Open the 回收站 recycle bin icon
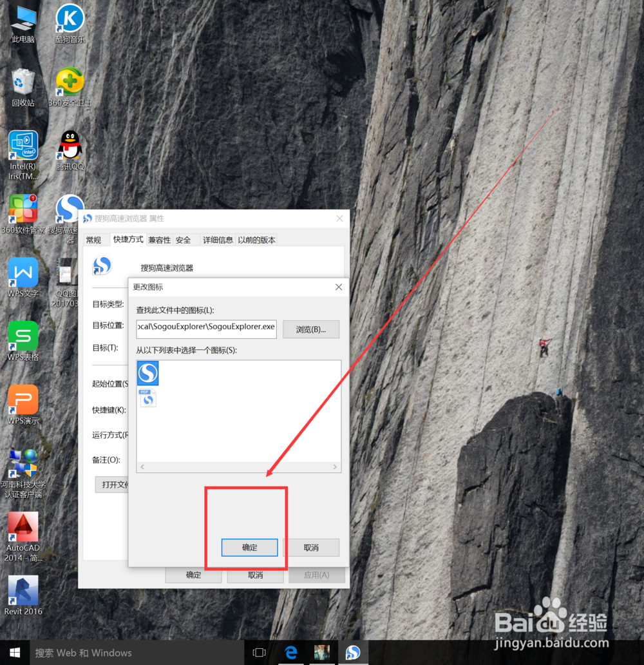This screenshot has width=644, height=665. (23, 88)
